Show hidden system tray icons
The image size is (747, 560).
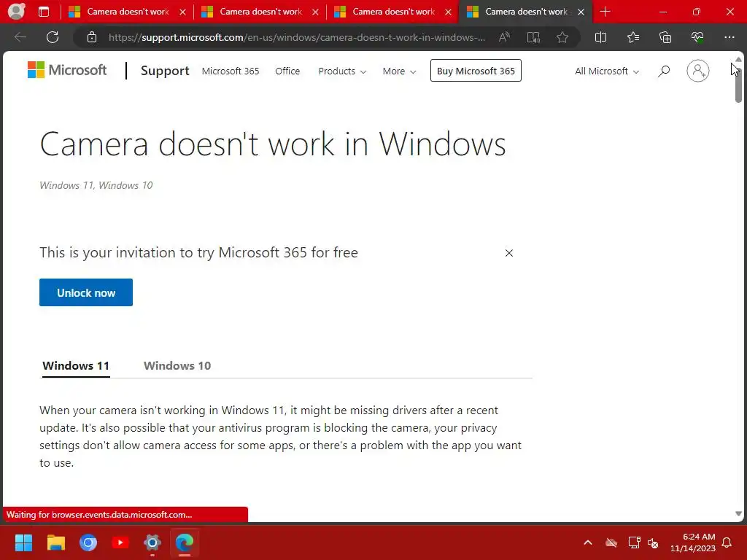click(x=588, y=542)
